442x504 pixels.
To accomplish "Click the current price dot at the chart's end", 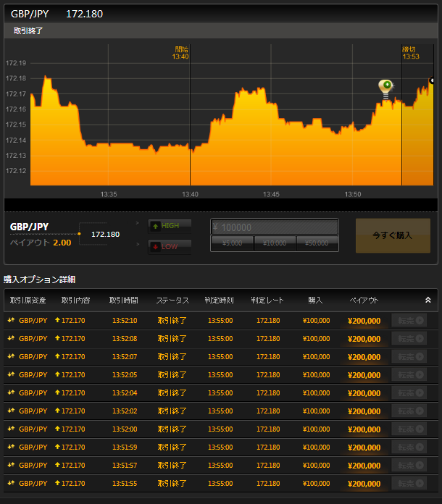I will (x=432, y=80).
